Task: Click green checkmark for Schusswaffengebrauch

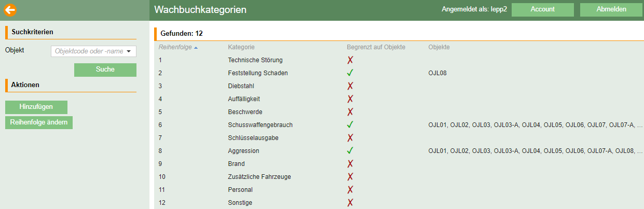Action: pos(350,125)
